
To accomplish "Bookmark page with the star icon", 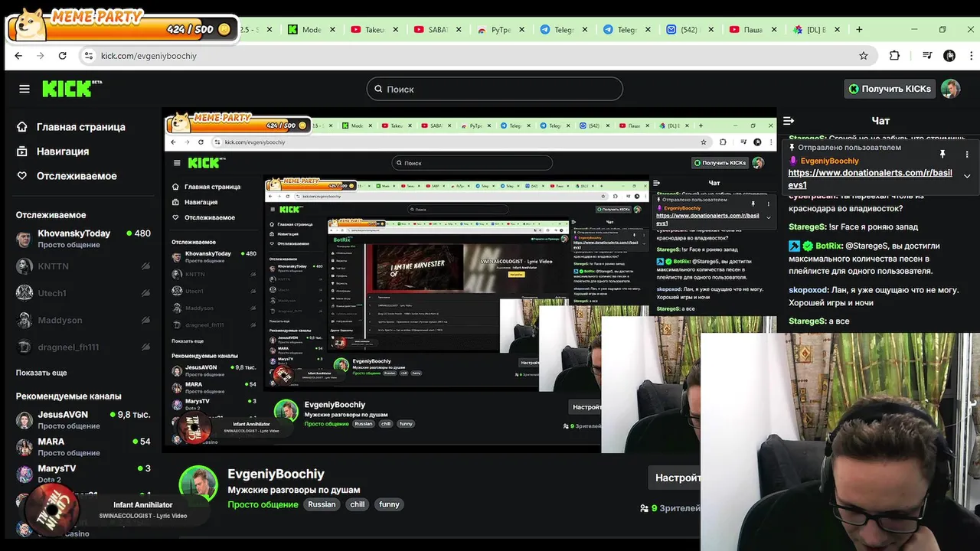I will click(864, 56).
